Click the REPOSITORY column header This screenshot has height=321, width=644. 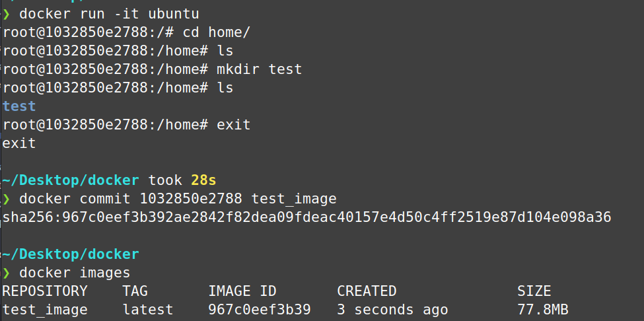(x=45, y=291)
